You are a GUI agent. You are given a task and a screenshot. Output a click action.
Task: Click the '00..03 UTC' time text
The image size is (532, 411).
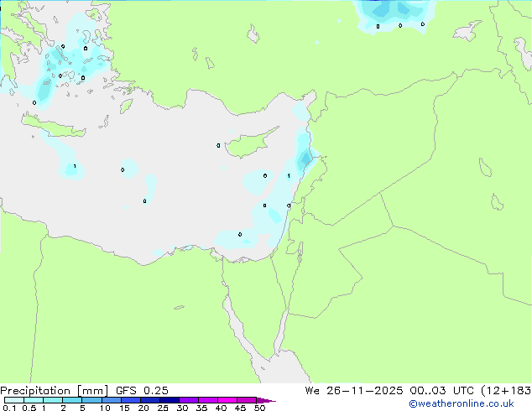pos(441,391)
